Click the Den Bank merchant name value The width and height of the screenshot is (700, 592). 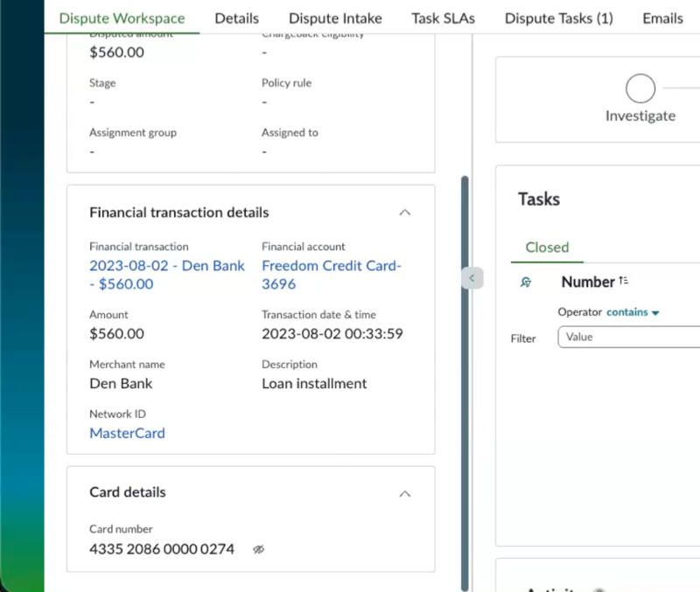tap(121, 384)
